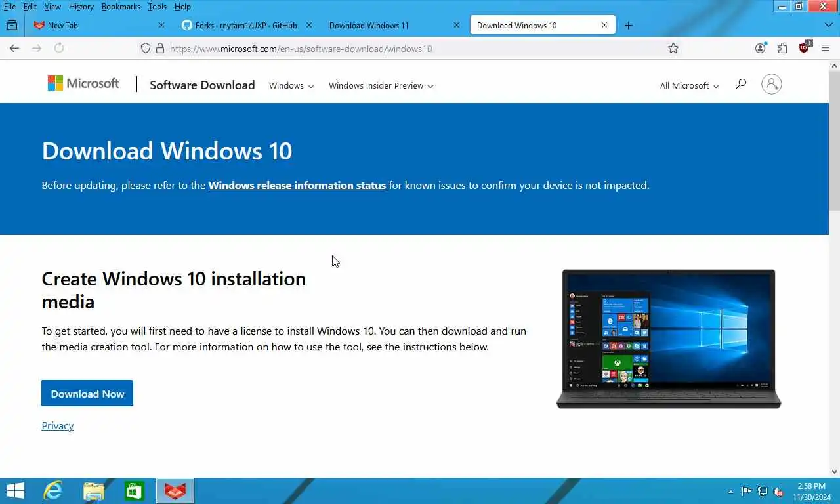Click the forward navigation arrow

(37, 48)
